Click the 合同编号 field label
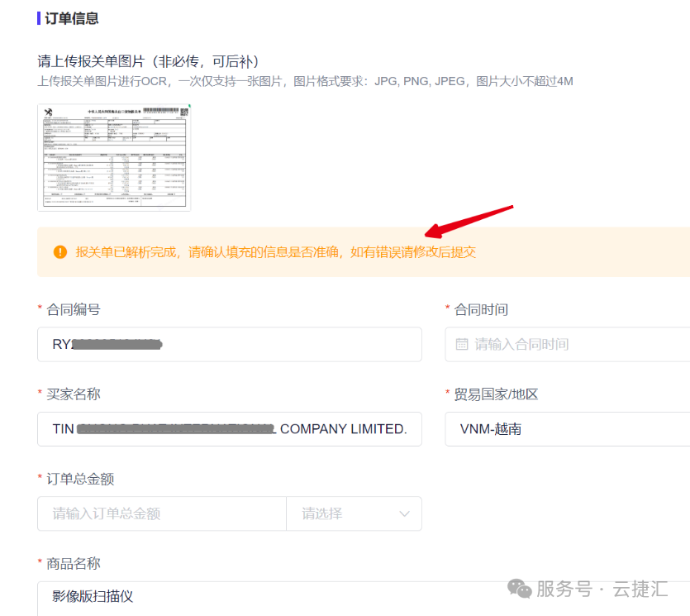Screen dimensions: 690x616 click(x=74, y=309)
